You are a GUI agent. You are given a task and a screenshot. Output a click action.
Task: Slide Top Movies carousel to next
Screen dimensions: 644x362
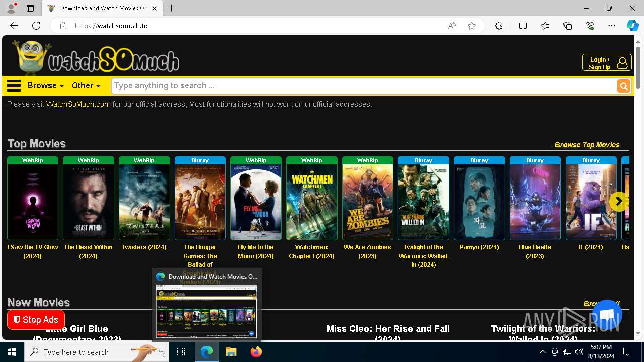tap(619, 201)
